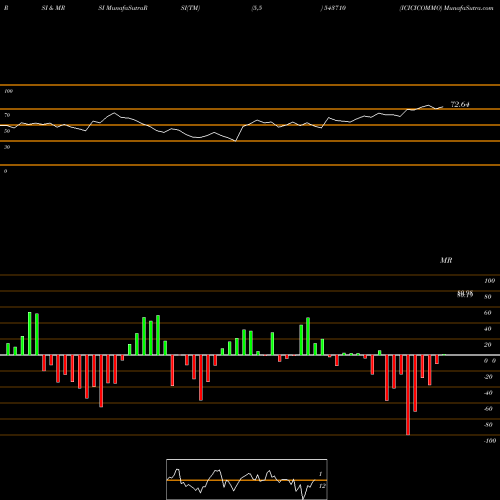Click the MR panel title label

(446, 260)
